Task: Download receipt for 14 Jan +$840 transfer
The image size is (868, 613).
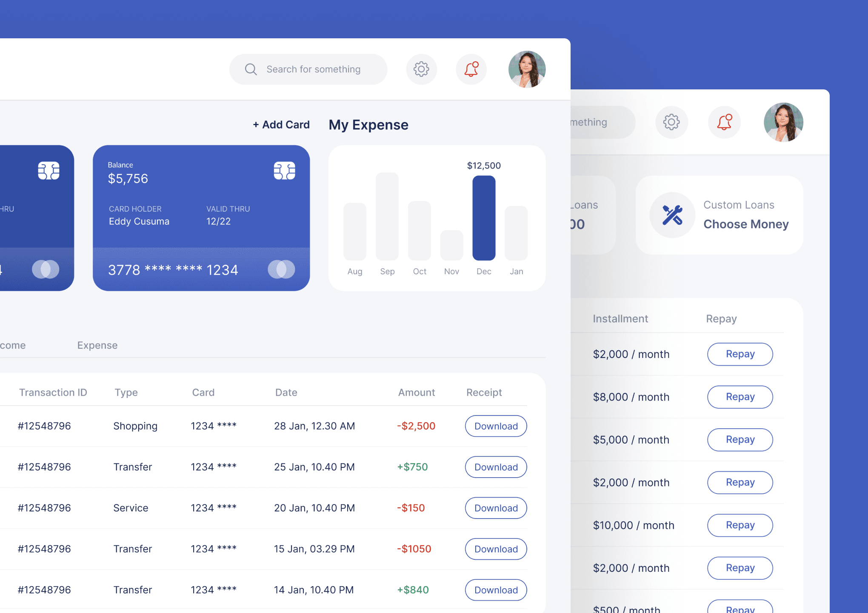Action: pyautogui.click(x=496, y=590)
